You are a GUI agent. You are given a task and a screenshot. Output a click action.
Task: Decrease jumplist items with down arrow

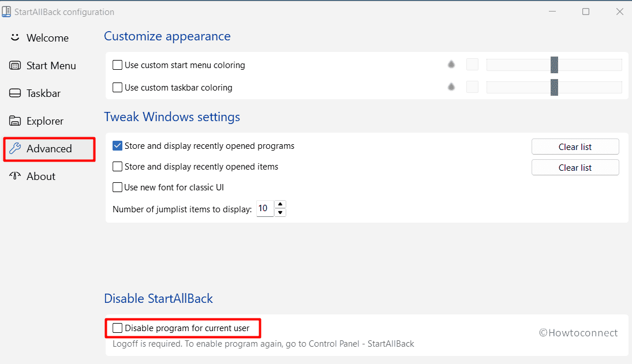tap(281, 213)
